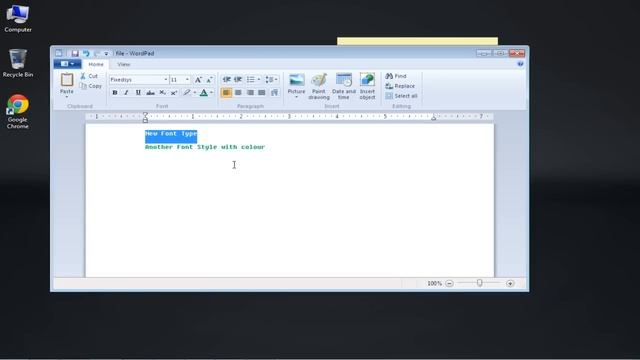Open Customize Quick Access Toolbar arrow
Image resolution: width=640 pixels, height=360 pixels.
coord(106,53)
